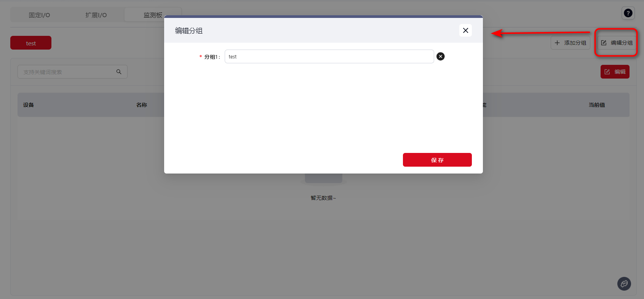Close the 编辑分组 dialog with X
Screen dimensions: 644x299
pyautogui.click(x=465, y=31)
